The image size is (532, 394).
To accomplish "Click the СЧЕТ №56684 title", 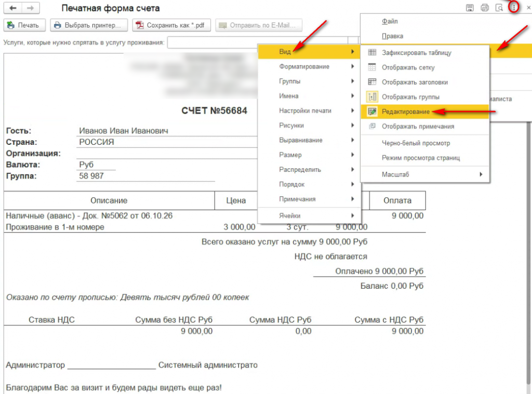I will click(x=214, y=111).
